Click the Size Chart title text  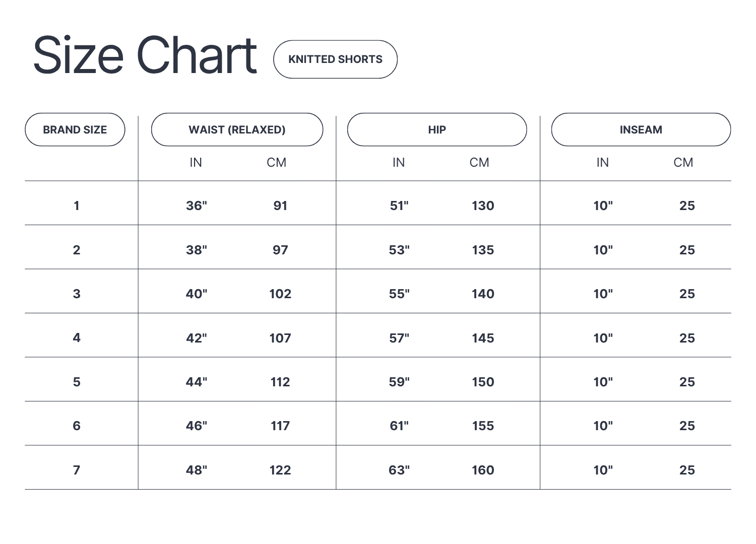145,55
